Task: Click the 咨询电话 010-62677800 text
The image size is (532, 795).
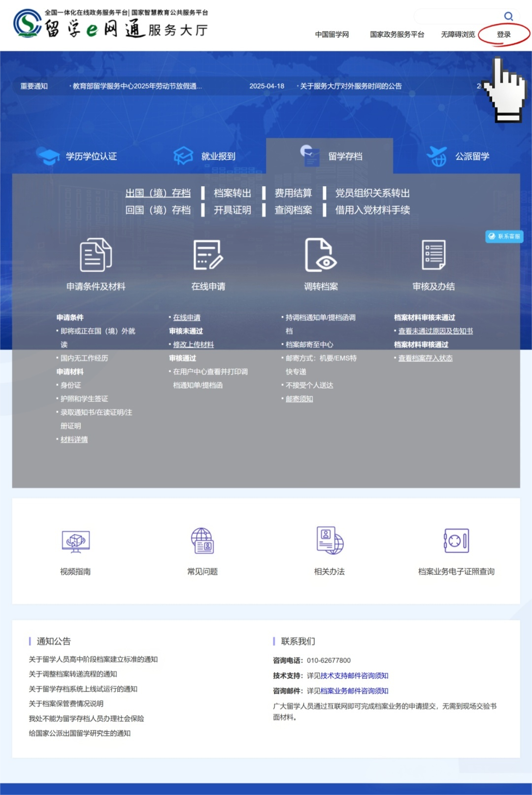Action: coord(312,661)
